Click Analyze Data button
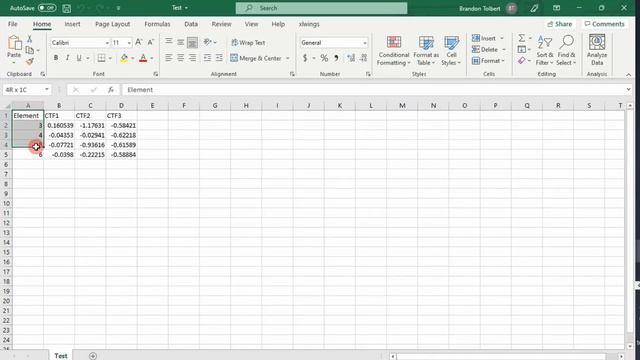Image resolution: width=640 pixels, height=360 pixels. pyautogui.click(x=597, y=51)
